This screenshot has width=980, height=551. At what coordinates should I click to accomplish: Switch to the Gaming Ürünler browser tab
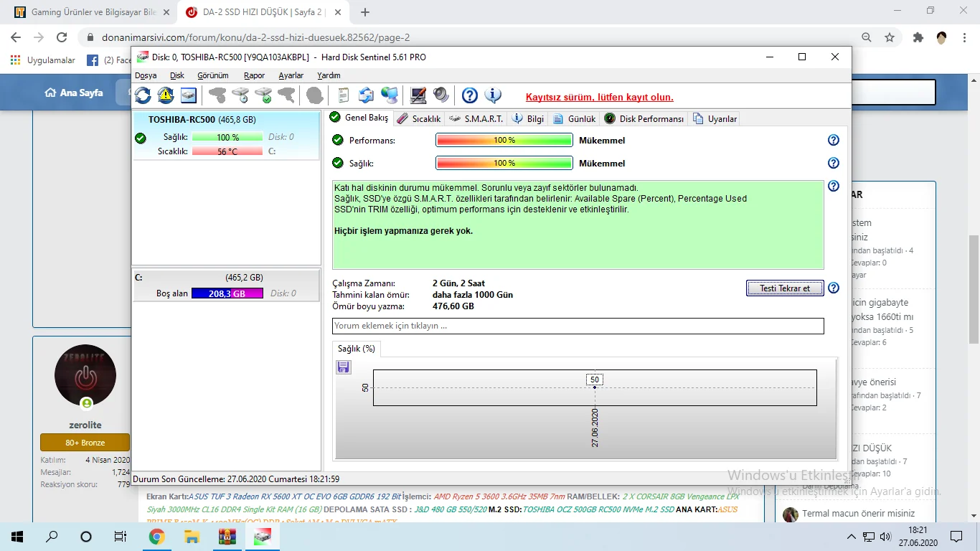tap(91, 12)
